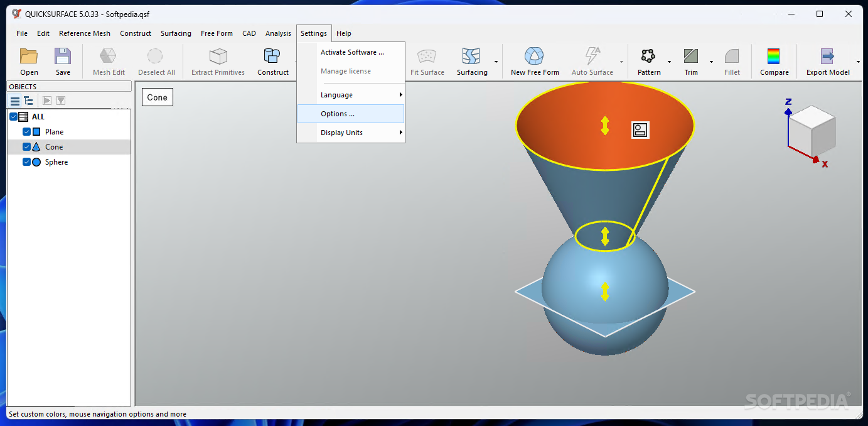Toggle the Plane visibility checkbox
Screen dimensions: 868x426
(x=26, y=132)
